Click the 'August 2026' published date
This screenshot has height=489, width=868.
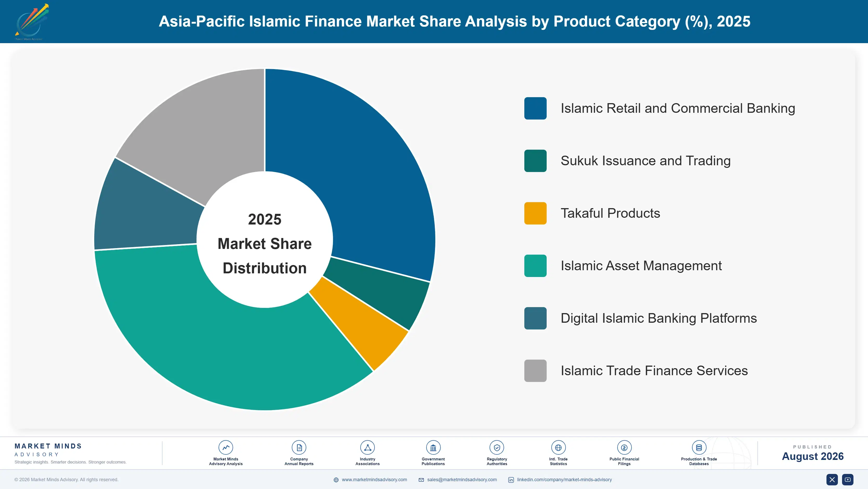[x=813, y=456]
